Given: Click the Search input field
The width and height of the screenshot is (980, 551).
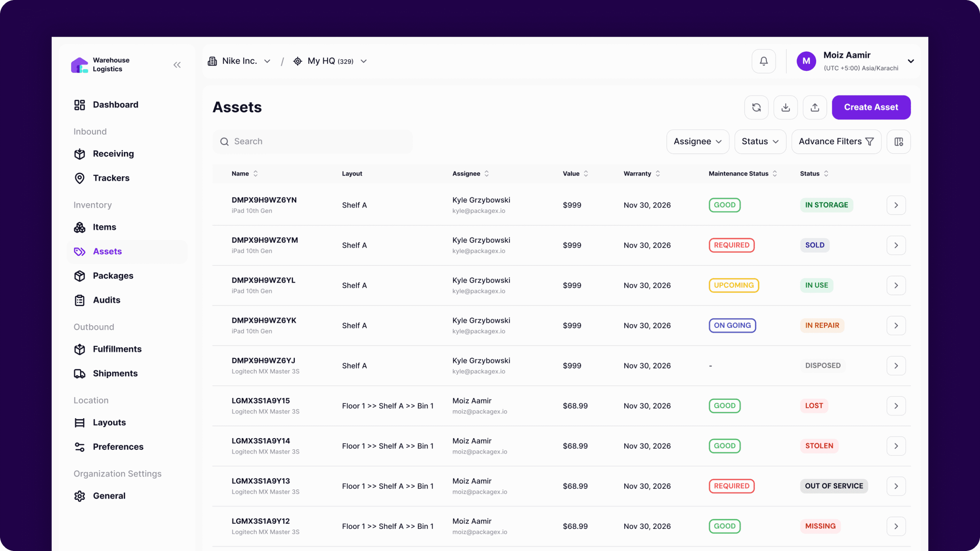Looking at the screenshot, I should pos(312,142).
